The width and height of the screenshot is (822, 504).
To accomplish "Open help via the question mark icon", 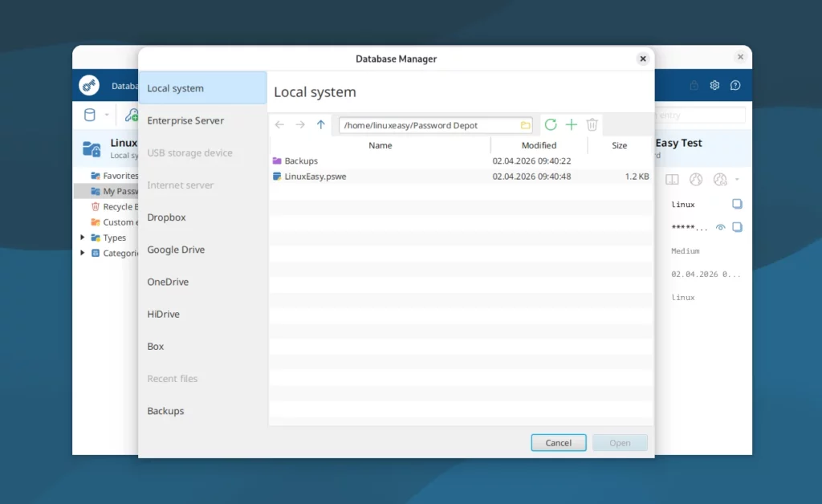I will pos(735,85).
